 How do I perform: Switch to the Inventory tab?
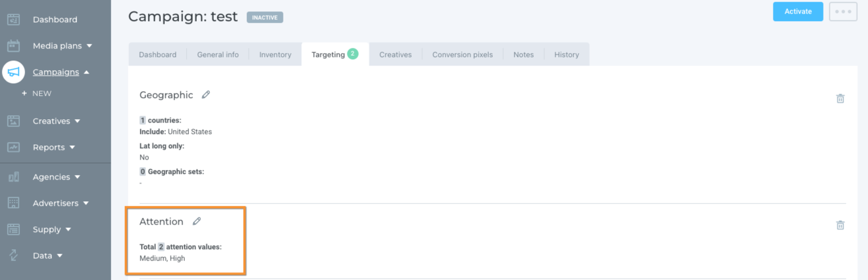tap(275, 55)
